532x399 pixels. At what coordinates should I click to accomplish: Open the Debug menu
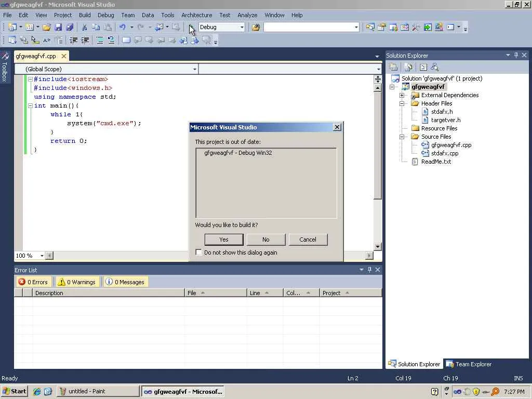coord(106,15)
